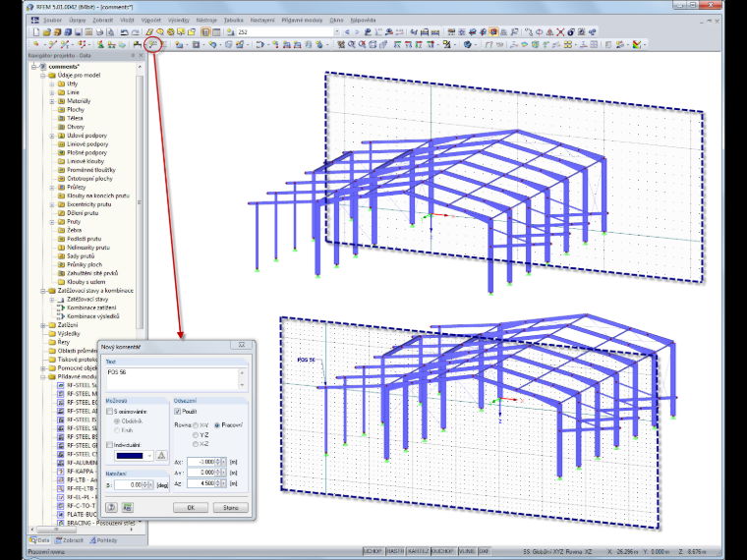
Task: Toggle UCHOP in the status bar
Action: (373, 551)
